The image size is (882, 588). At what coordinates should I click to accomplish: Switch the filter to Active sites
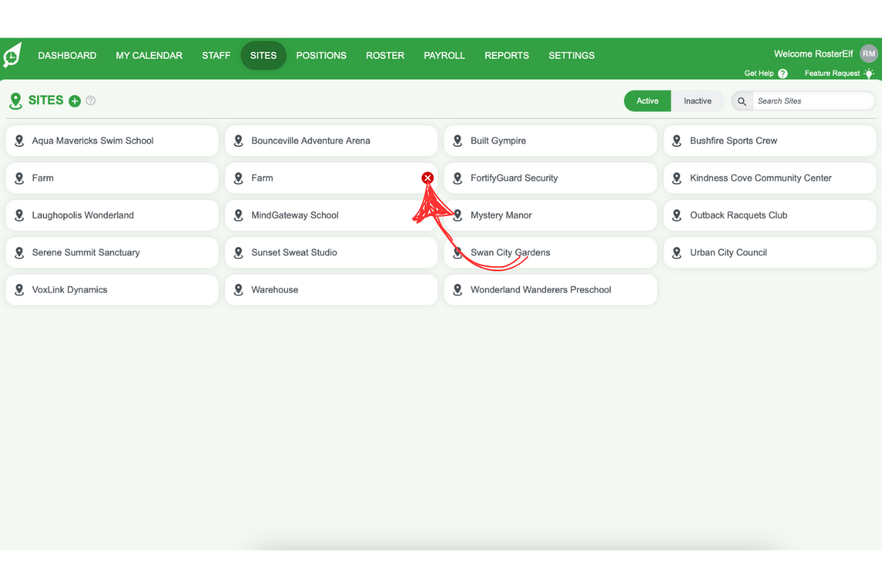click(x=647, y=101)
